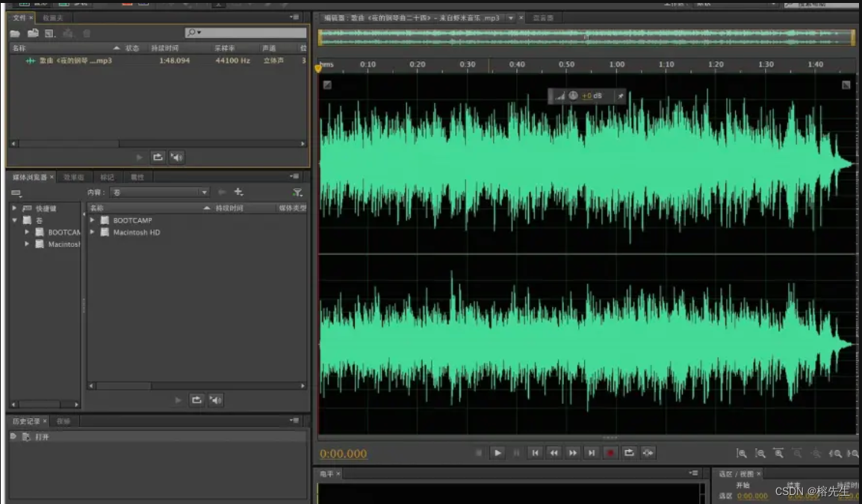Click the HUD volume knob
Image resolution: width=862 pixels, height=504 pixels.
click(573, 96)
